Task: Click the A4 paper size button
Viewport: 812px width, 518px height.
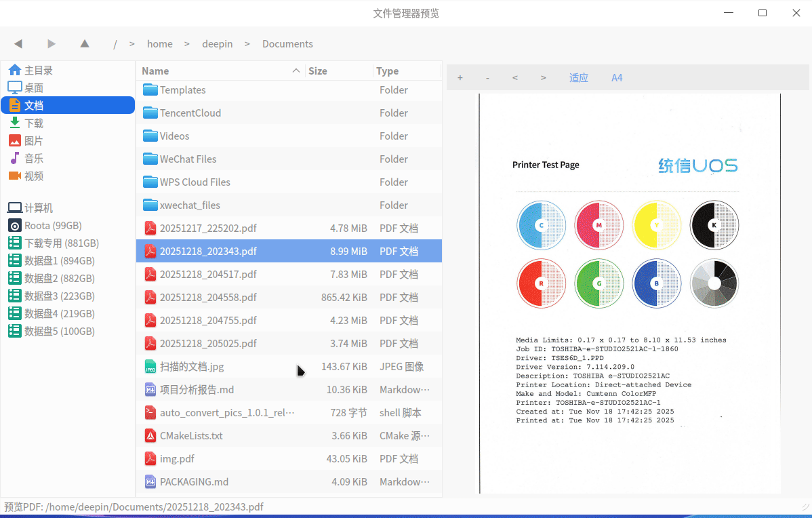Action: click(x=617, y=78)
